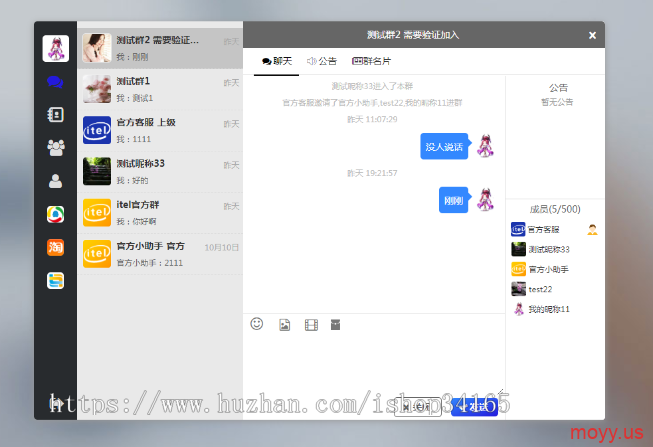Click the test22 member avatar
Viewport: 653px width, 447px height.
[x=518, y=289]
